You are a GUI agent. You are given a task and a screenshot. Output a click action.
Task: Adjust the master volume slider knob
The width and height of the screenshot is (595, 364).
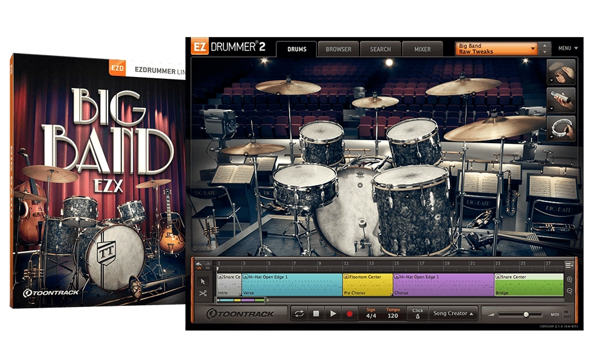(526, 314)
